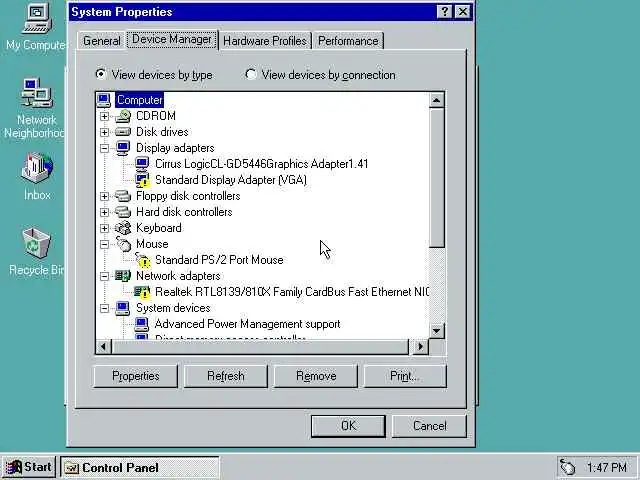
Task: Click the Display adapters monitor icon
Action: tap(123, 148)
